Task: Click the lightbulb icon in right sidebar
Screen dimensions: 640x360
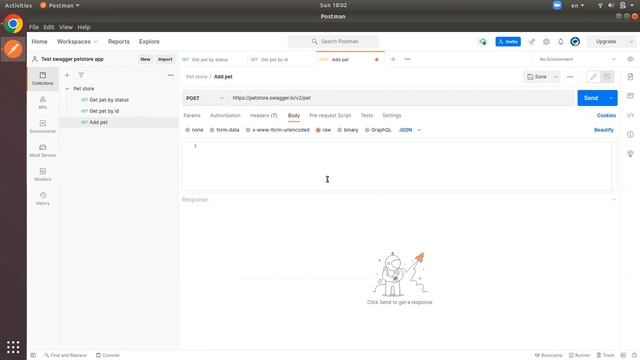Action: pos(630,153)
